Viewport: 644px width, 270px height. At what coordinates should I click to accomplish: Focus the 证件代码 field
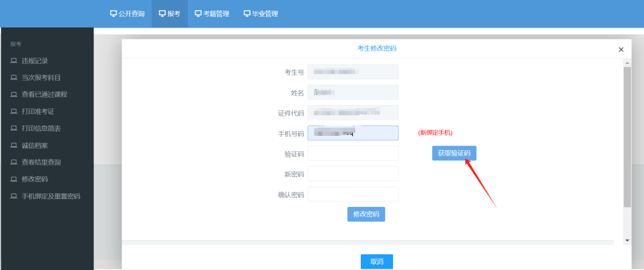(x=353, y=113)
